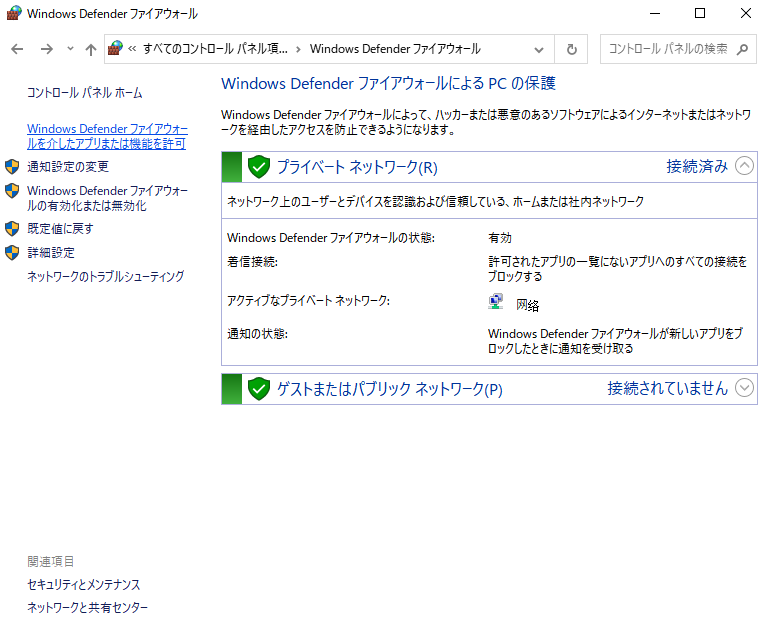This screenshot has width=768, height=634.
Task: Click ゲストまたはパブリック ネットワーク(P) header
Action: click(x=390, y=389)
